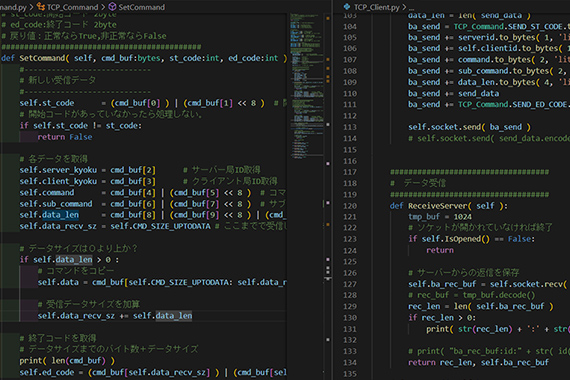This screenshot has width=570, height=380.
Task: Click 'if rec_len > 0:' on line 130
Action: [x=442, y=318]
